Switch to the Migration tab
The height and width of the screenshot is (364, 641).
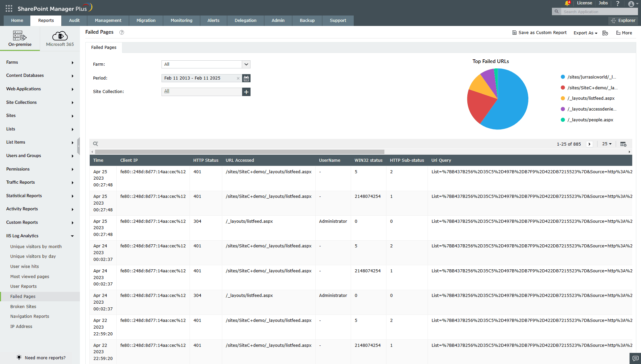146,21
